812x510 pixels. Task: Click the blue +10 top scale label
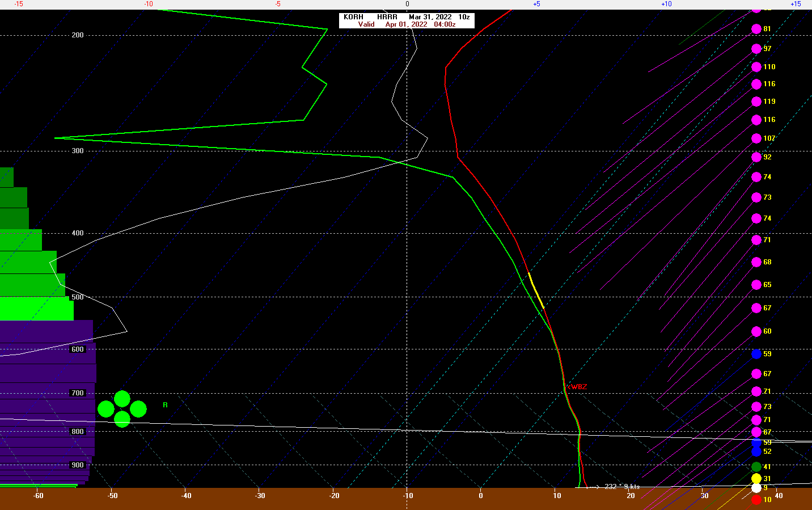(666, 4)
